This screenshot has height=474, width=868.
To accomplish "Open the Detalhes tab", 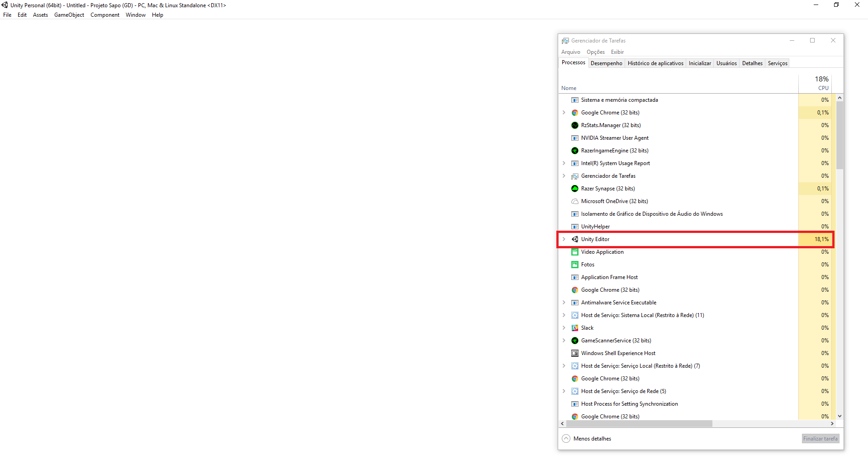I will [752, 63].
